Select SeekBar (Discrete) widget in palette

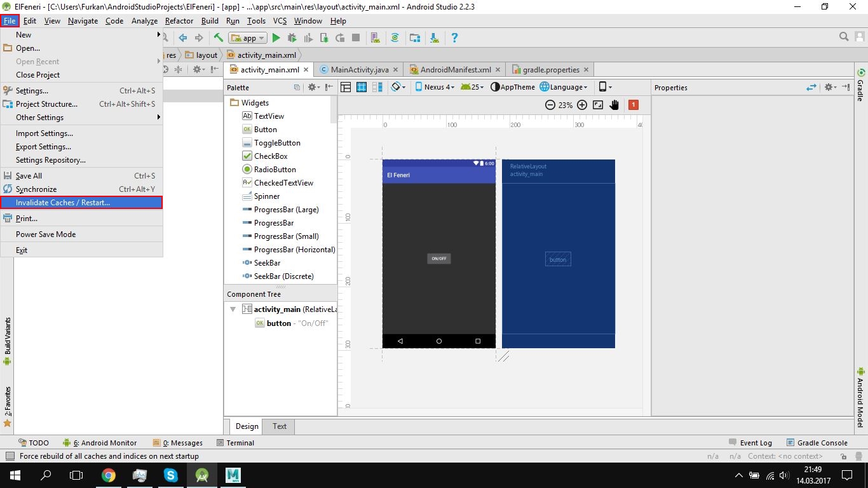point(278,276)
